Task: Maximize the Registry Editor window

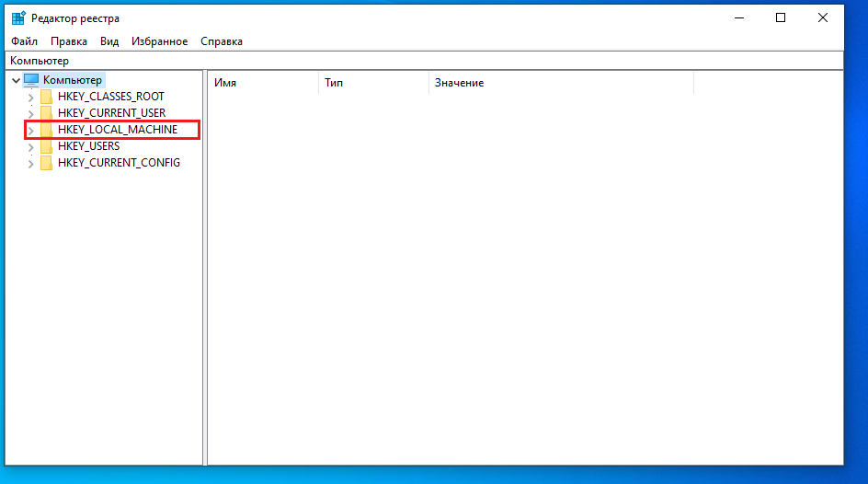Action: (x=781, y=17)
